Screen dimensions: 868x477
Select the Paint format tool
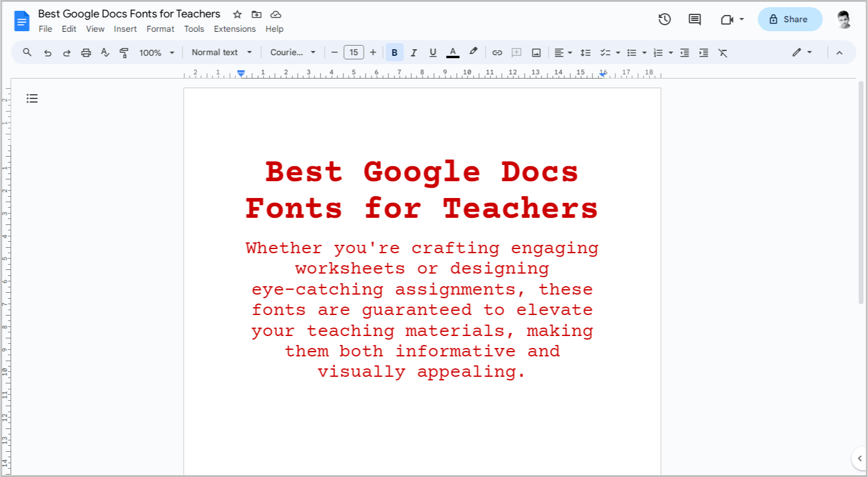pyautogui.click(x=124, y=52)
